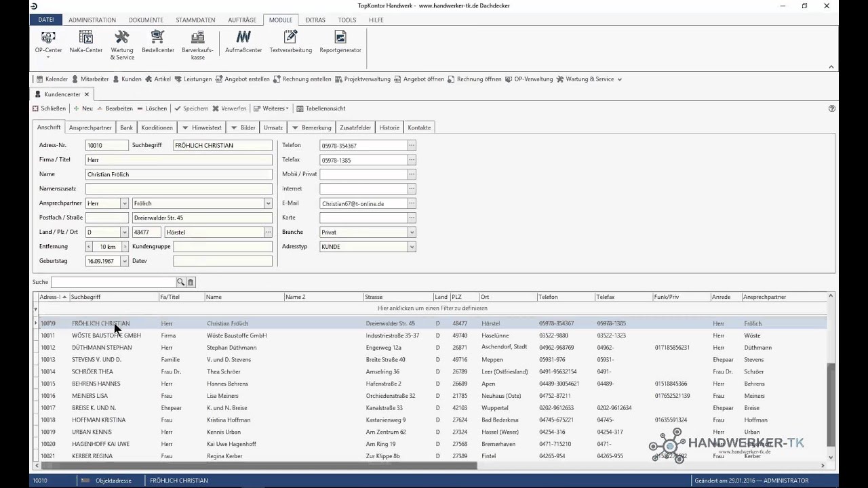
Task: Open Artikel from quick toolbar
Action: coord(158,79)
